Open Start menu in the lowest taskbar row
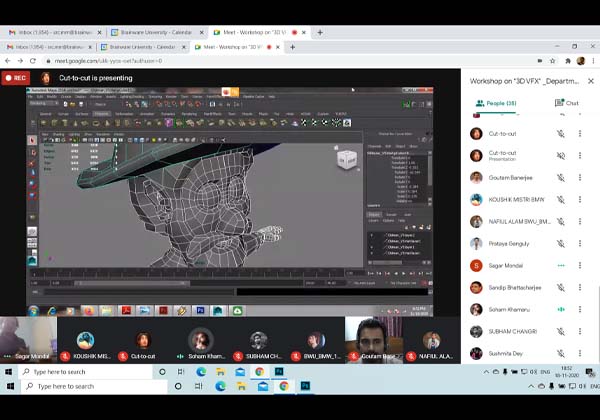600x420 pixels. point(10,386)
